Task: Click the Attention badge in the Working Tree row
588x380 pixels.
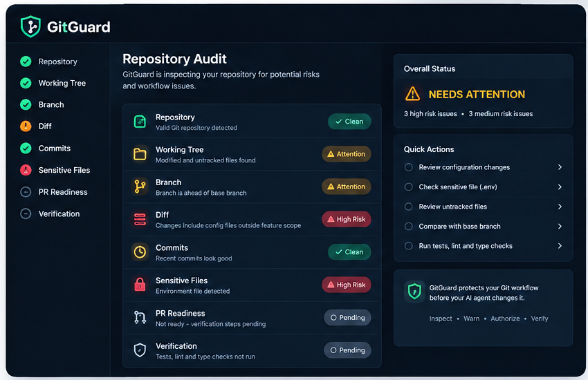Action: (347, 154)
